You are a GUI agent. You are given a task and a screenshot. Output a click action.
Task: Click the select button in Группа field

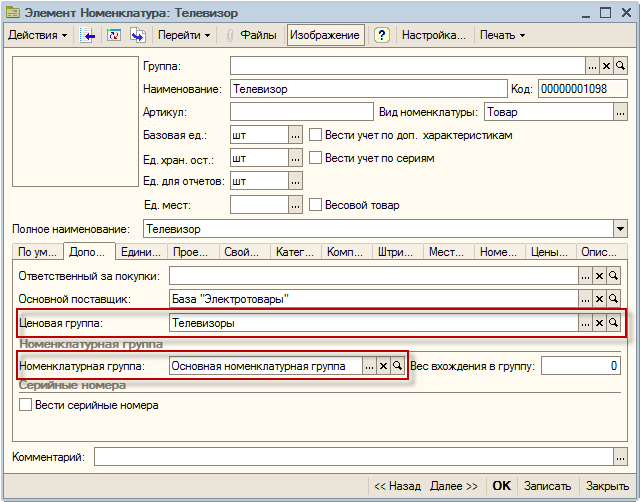593,66
